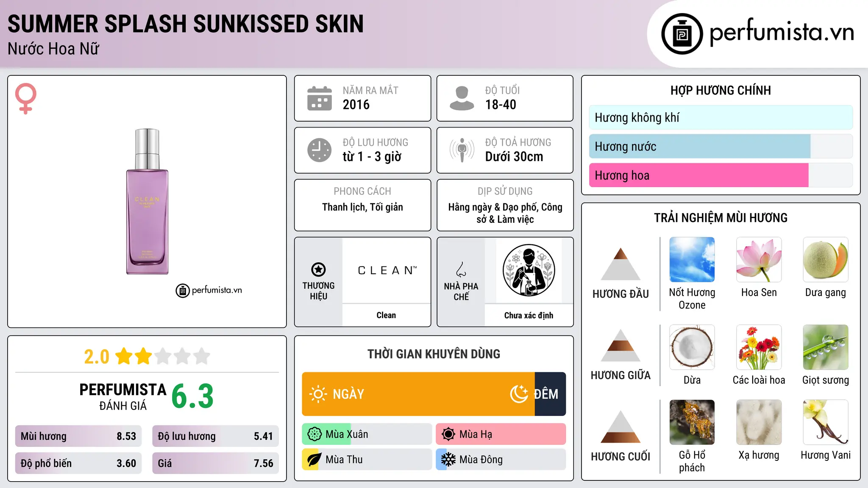
Task: Click the Chưa xác định perfumer label
Action: [529, 315]
